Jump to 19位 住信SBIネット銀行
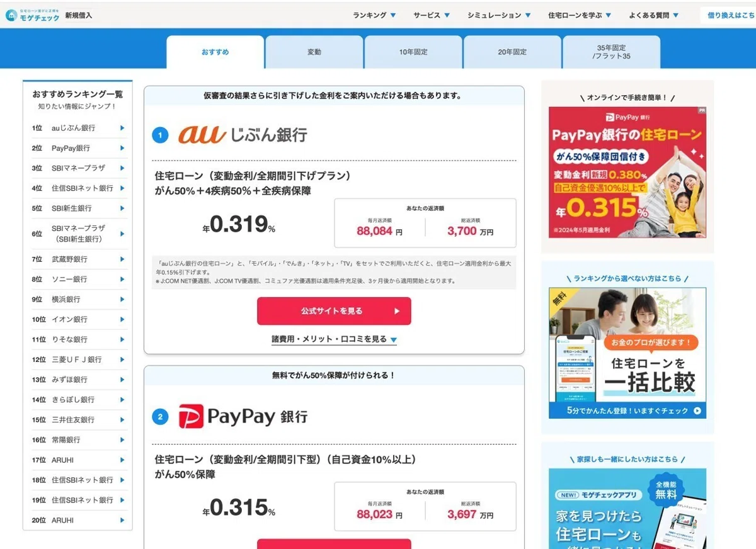 (x=78, y=500)
